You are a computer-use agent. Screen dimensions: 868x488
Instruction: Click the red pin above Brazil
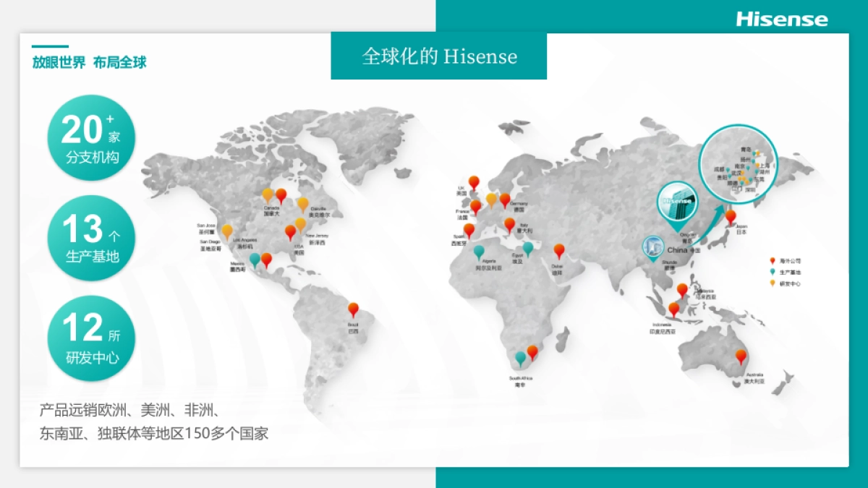pyautogui.click(x=353, y=309)
